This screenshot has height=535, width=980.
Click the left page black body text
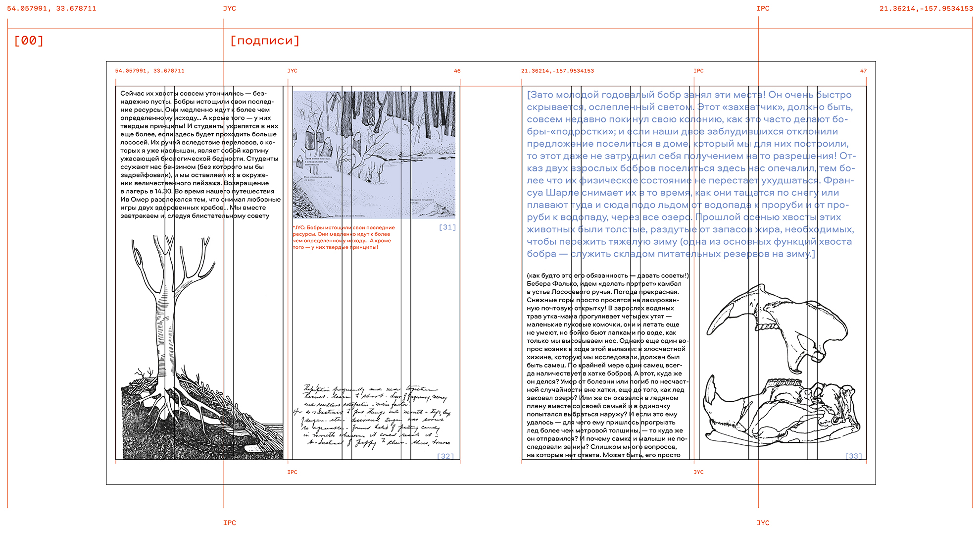click(x=200, y=154)
